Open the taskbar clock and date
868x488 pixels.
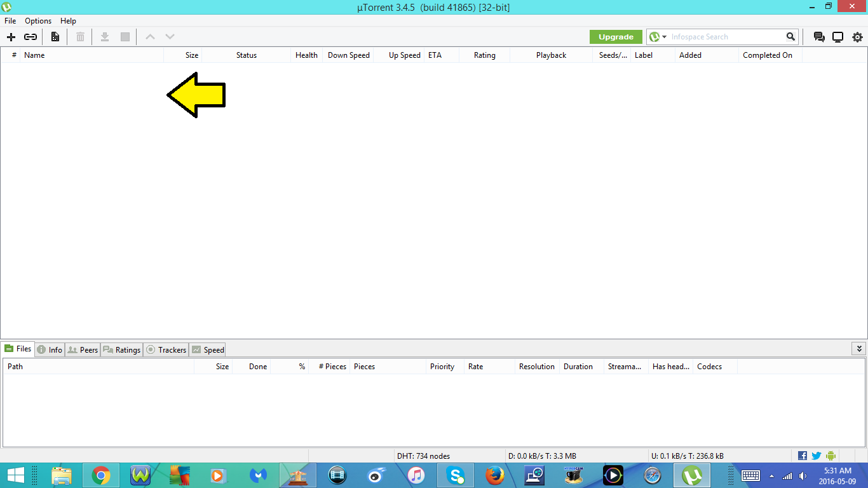[837, 475]
